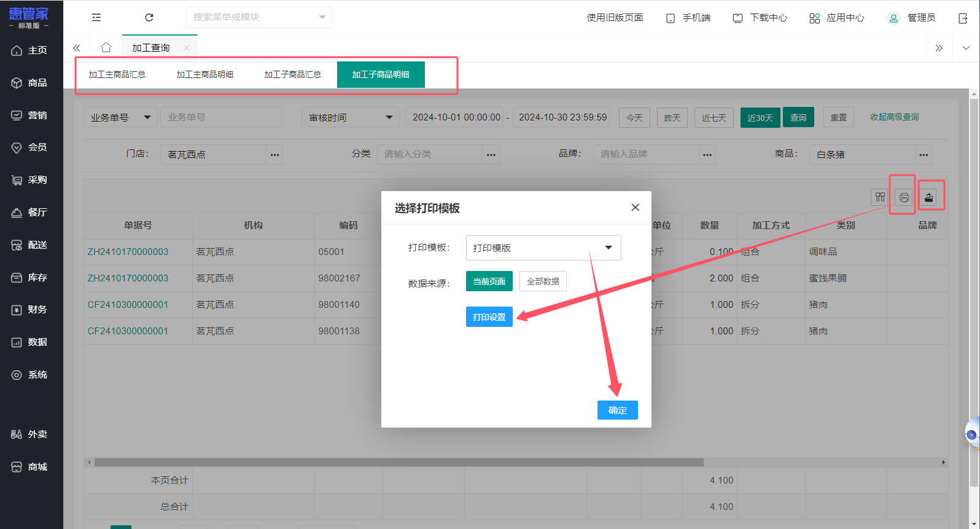Open the 会员 members sidebar item
The image size is (980, 529).
tap(29, 147)
